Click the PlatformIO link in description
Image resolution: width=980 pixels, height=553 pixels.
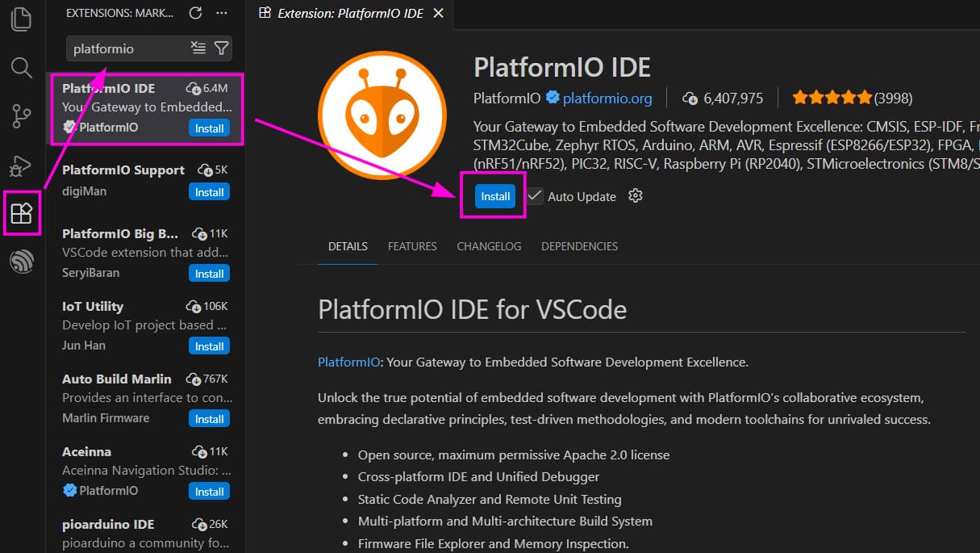tap(348, 362)
